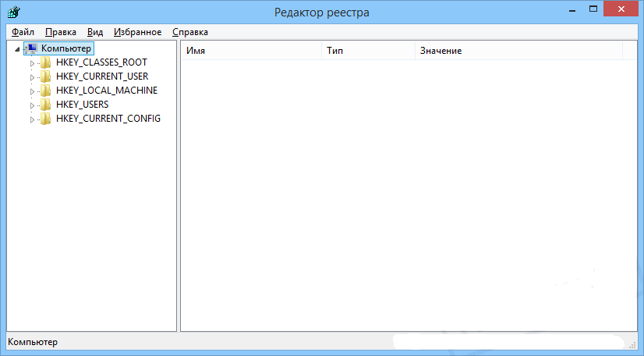
Task: Collapse the Компьютер root node arrow
Action: pos(18,49)
